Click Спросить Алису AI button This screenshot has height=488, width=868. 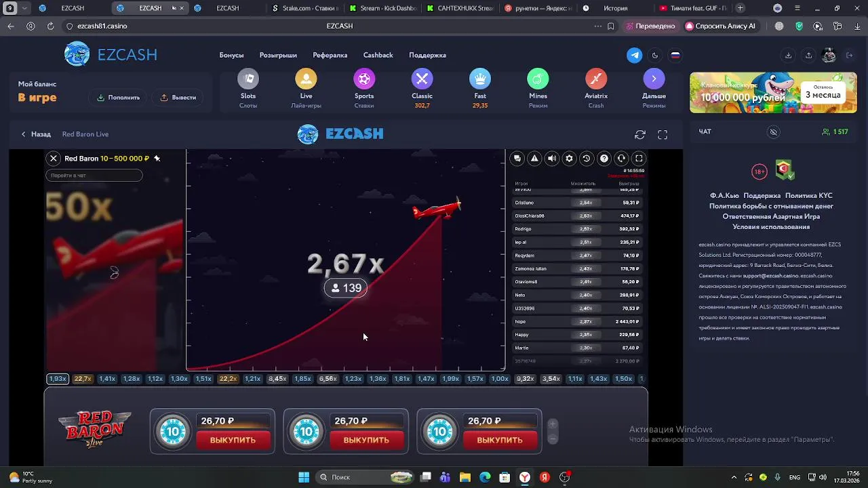point(720,26)
